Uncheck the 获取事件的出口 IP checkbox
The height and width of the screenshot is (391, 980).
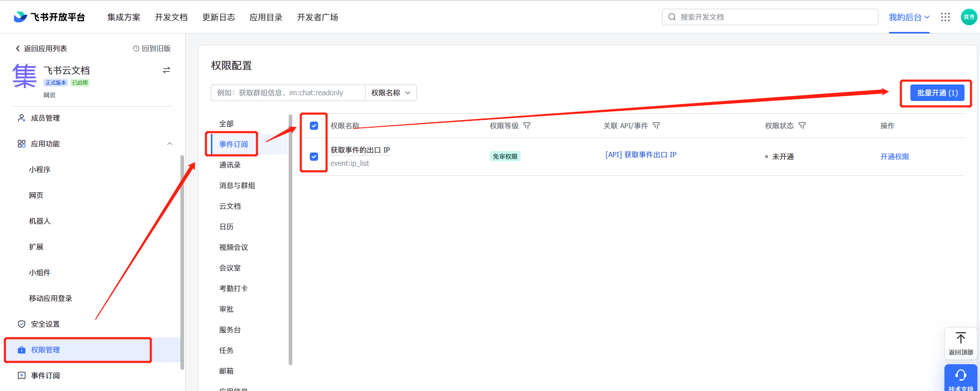click(314, 157)
